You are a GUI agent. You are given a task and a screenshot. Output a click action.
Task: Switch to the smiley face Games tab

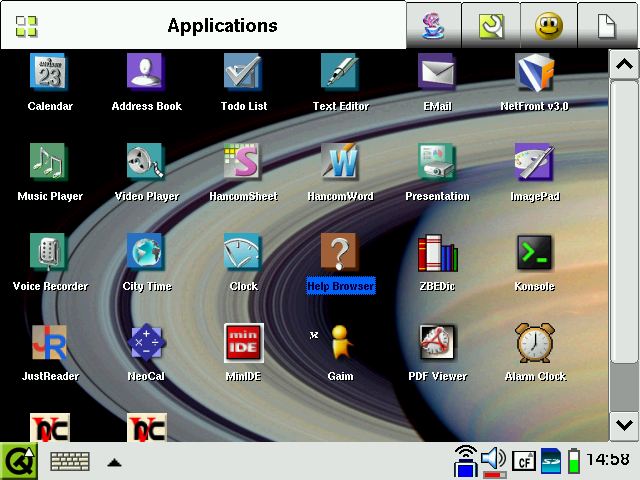tap(549, 25)
